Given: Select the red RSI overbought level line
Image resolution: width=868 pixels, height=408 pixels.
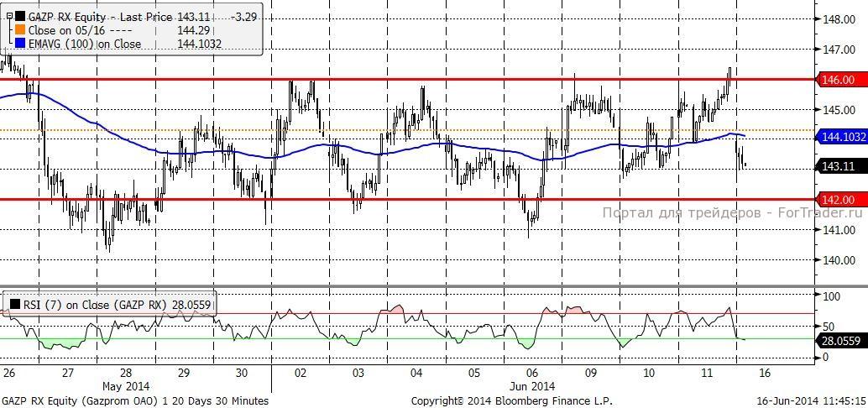Looking at the screenshot, I should 408,314.
